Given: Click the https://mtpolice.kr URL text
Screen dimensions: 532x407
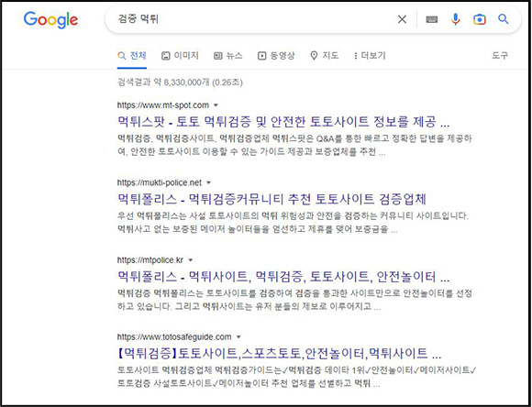Looking at the screenshot, I should tap(150, 260).
